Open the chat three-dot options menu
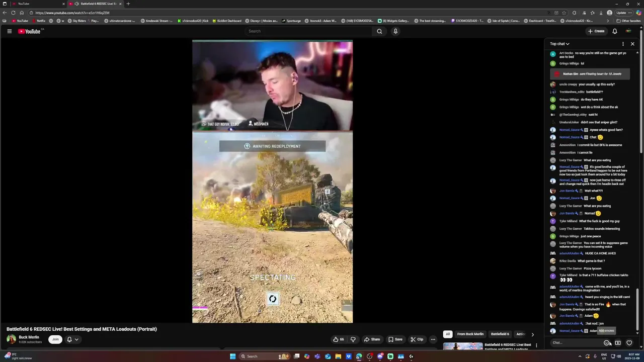 tap(623, 44)
